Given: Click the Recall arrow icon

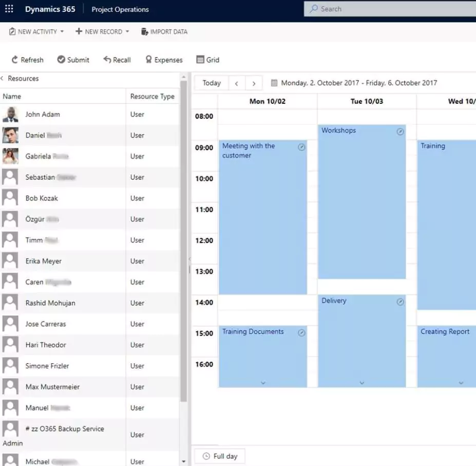Looking at the screenshot, I should 107,60.
